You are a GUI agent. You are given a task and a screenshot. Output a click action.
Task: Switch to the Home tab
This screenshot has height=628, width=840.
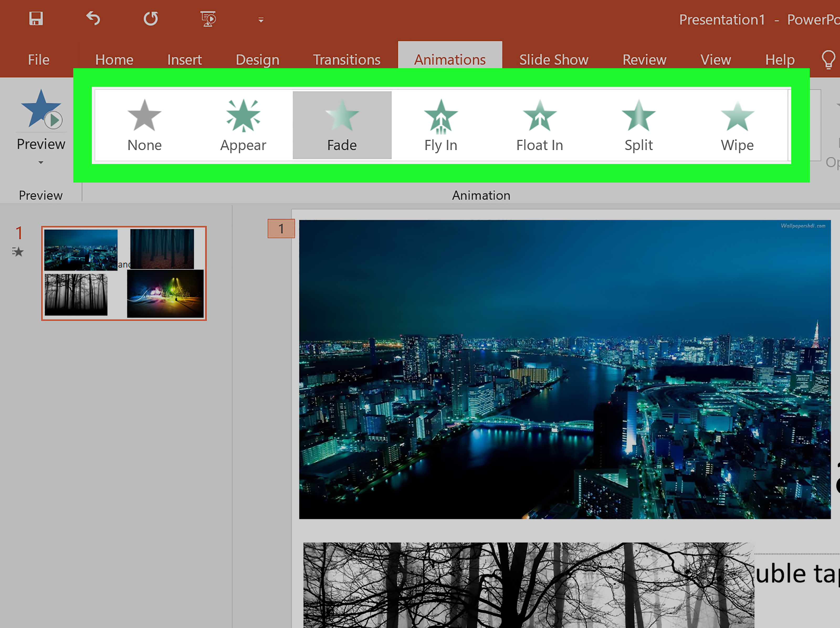[x=114, y=60]
